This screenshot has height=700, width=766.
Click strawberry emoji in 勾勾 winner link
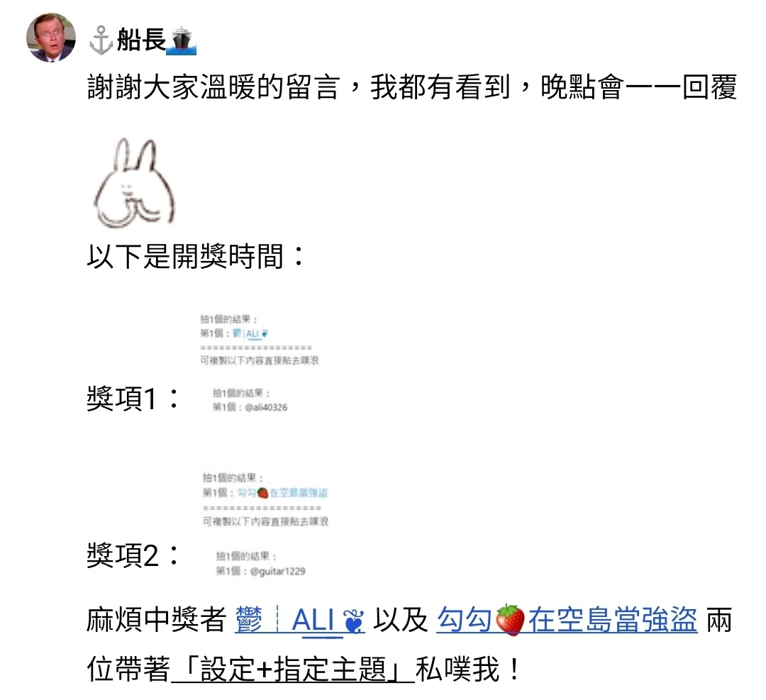point(509,621)
